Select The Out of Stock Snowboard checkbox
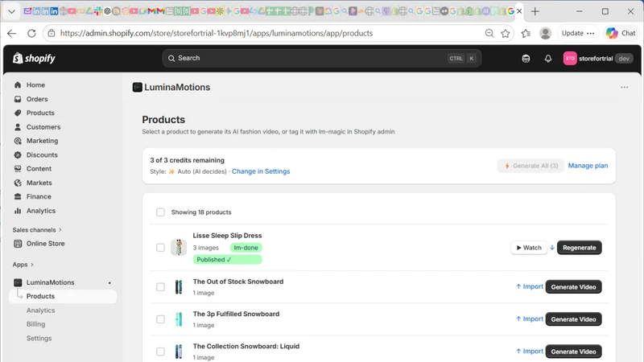This screenshot has width=644, height=362. [x=160, y=287]
